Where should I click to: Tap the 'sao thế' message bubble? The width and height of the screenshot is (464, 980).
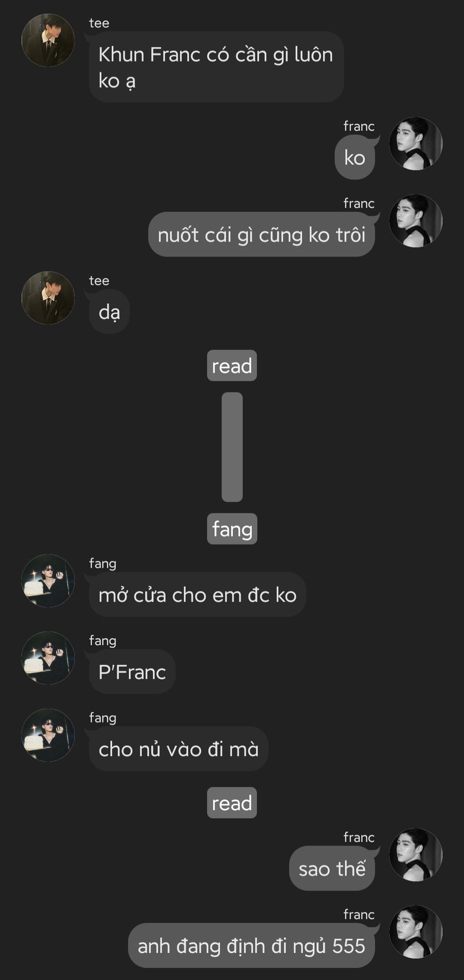[x=332, y=868]
